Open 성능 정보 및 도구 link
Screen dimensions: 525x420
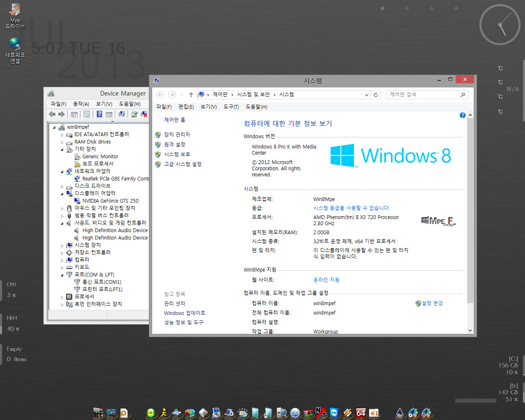point(184,322)
